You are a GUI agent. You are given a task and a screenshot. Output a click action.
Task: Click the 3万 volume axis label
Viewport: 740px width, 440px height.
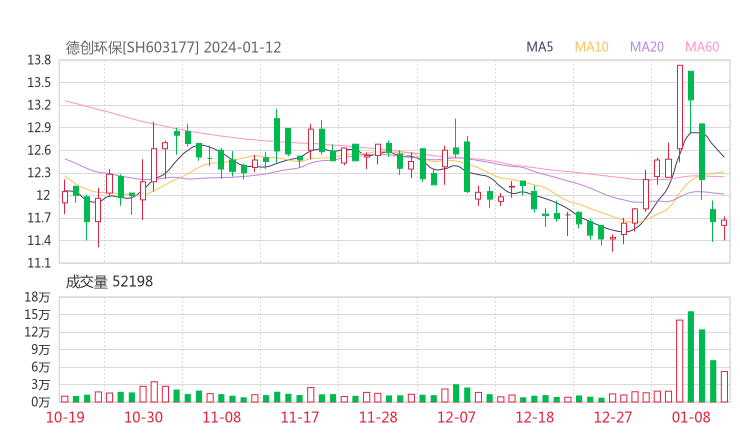tap(41, 385)
